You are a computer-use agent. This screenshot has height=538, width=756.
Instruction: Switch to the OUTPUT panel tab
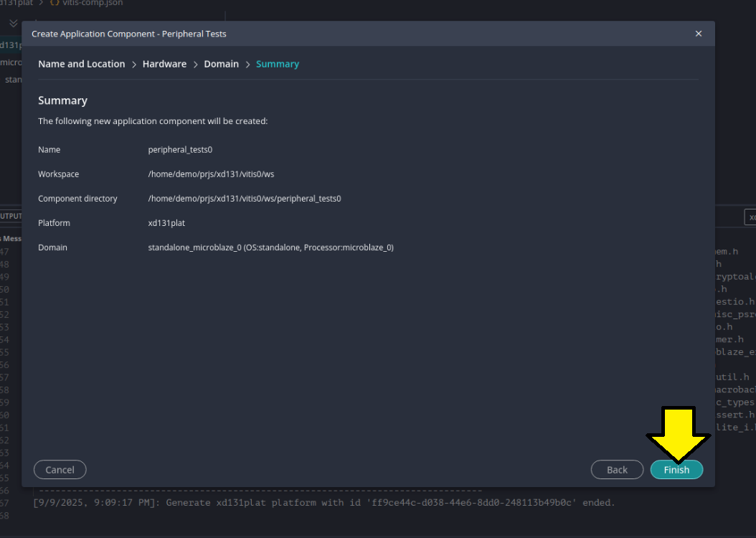tap(10, 216)
